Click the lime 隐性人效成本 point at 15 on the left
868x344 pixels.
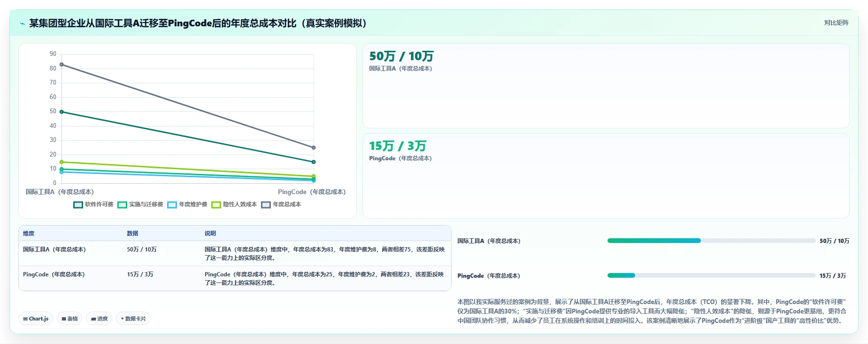click(61, 162)
